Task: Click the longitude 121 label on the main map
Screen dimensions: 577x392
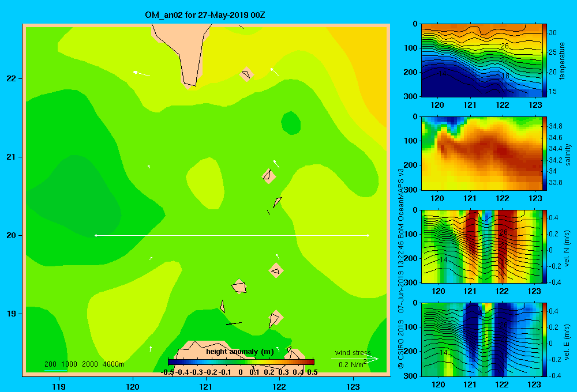Action: point(206,386)
